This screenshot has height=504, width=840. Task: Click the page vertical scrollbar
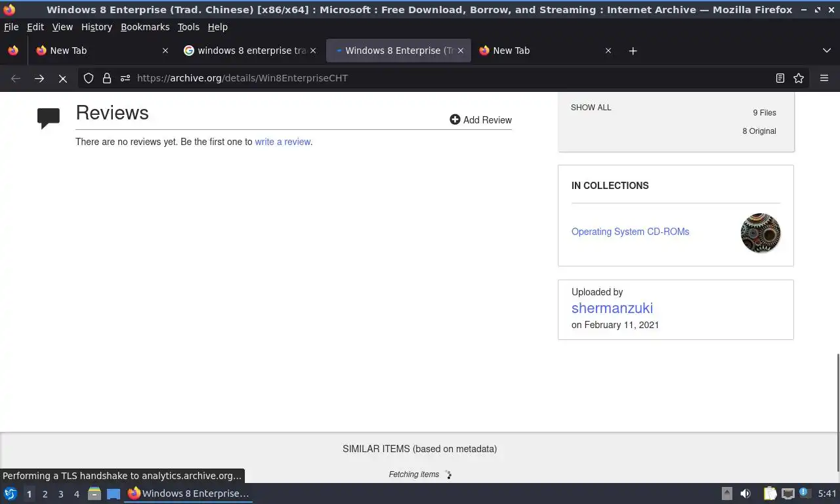pyautogui.click(x=837, y=412)
